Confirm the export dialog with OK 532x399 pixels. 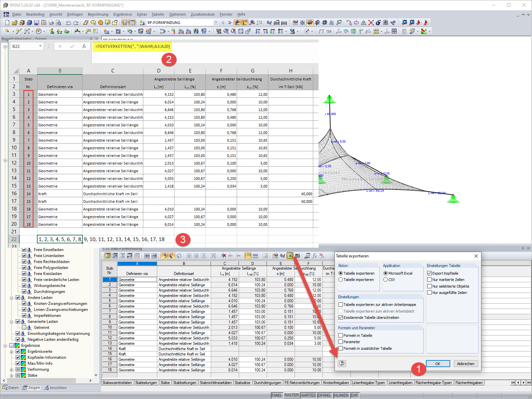pos(438,364)
